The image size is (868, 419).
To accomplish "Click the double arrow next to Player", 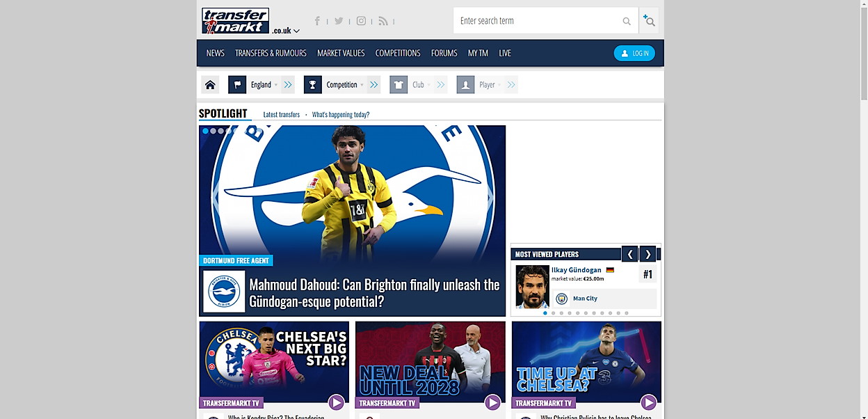I will click(511, 85).
